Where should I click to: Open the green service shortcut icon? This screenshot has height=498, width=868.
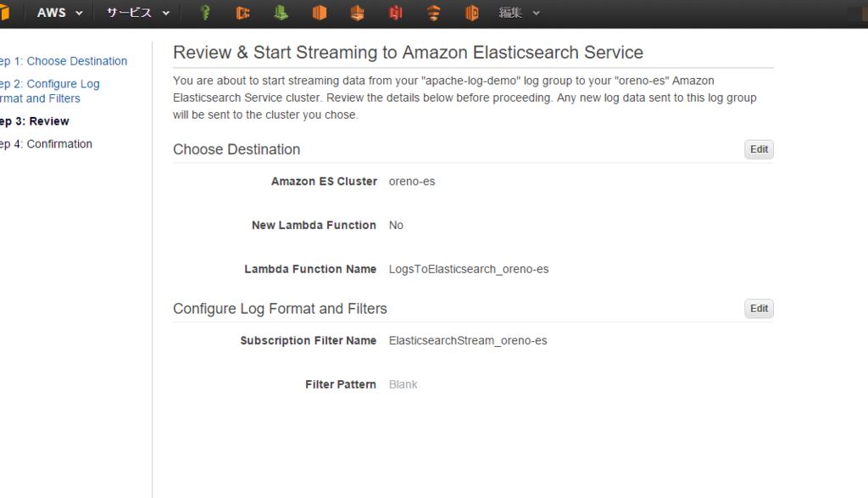(281, 13)
